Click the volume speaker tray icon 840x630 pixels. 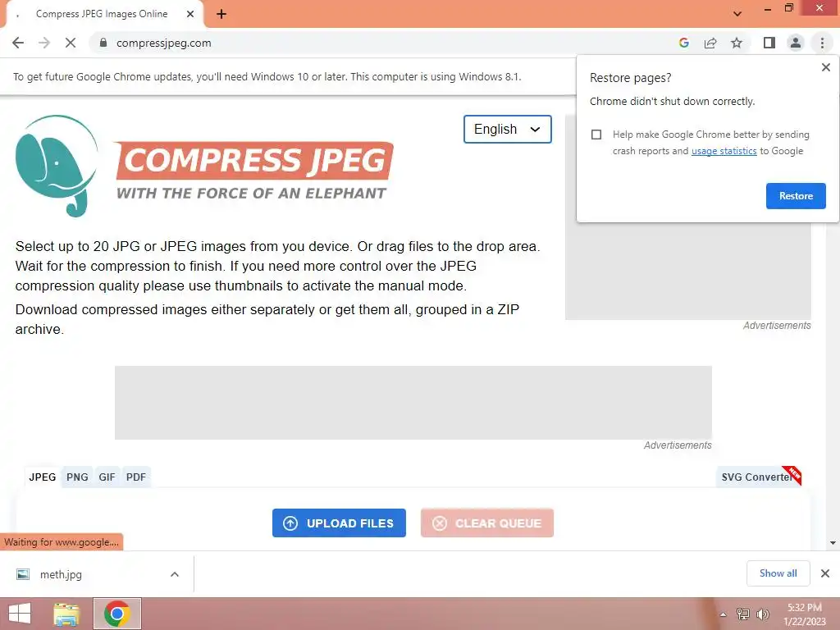763,614
